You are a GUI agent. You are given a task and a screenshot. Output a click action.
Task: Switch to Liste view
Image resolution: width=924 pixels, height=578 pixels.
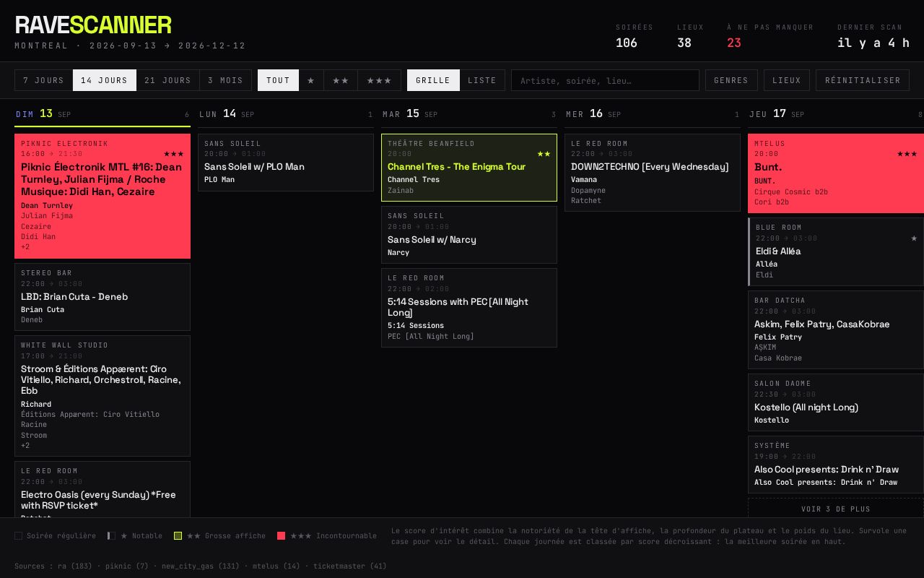(x=482, y=80)
